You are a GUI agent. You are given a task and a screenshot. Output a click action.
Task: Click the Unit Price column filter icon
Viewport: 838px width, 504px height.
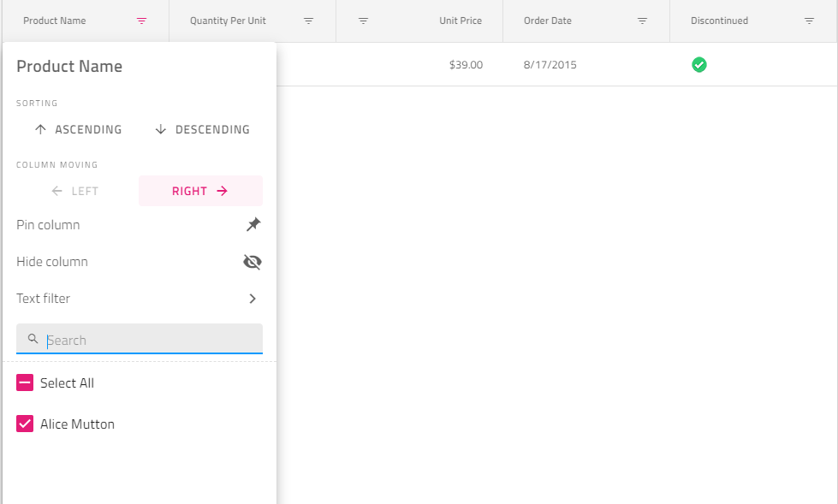364,21
